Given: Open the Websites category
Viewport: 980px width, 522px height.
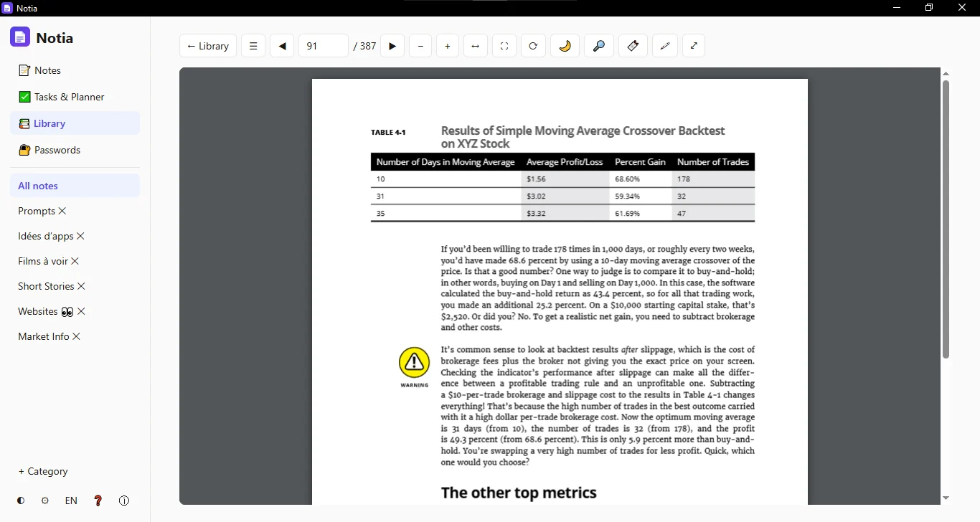Looking at the screenshot, I should [46, 311].
